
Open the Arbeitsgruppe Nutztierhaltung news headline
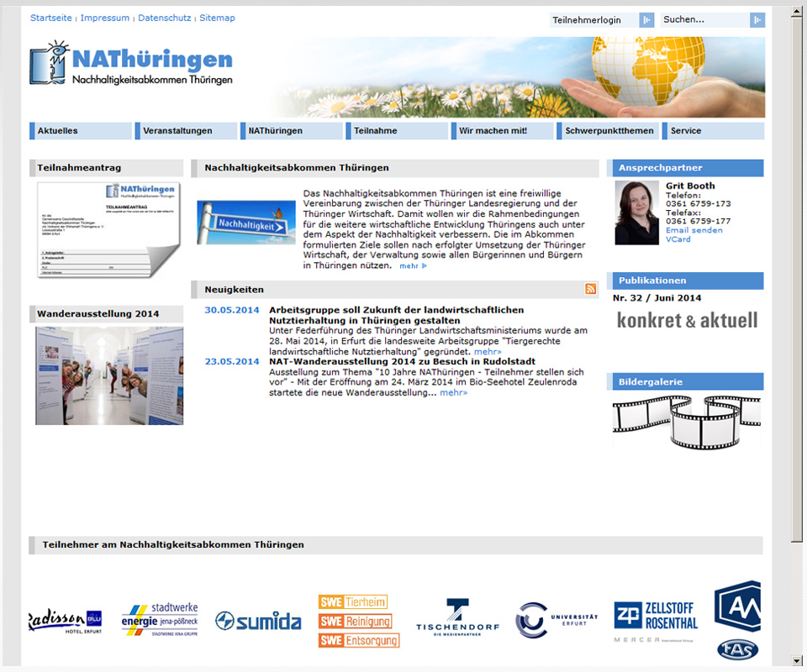[x=396, y=315]
